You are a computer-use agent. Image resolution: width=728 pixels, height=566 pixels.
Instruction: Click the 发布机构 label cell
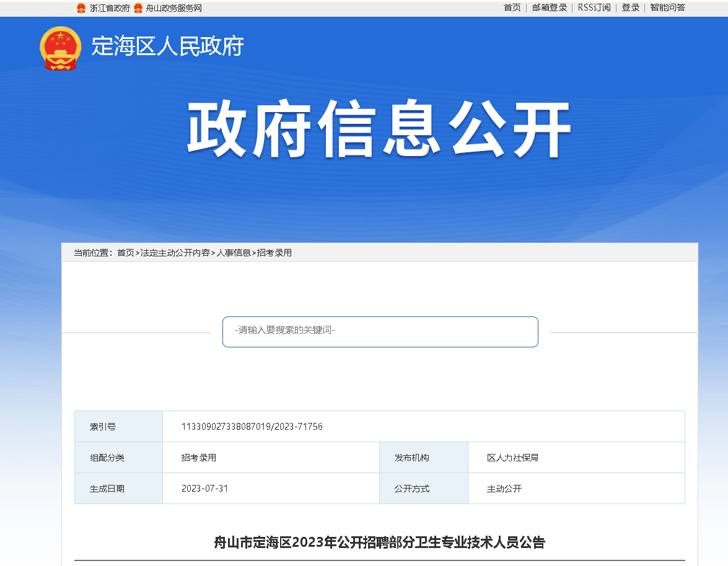click(x=423, y=458)
